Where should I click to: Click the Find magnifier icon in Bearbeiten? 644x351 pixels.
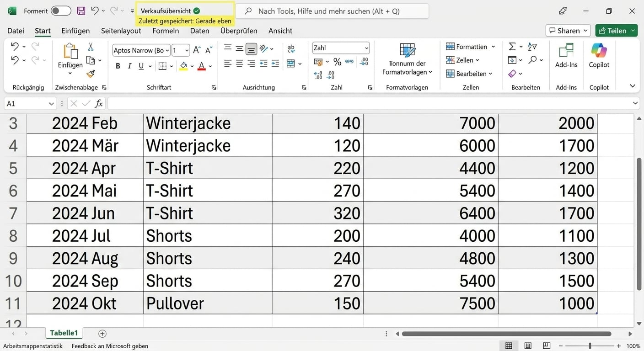[x=532, y=60]
